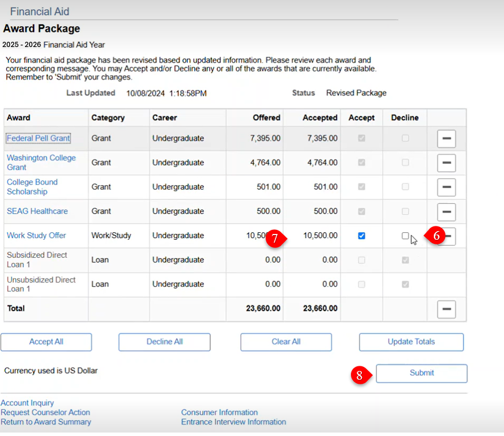Viewport: 504px width, 436px height.
Task: Click Decline checkbox for Subsidized Direct Loan 1
Action: 405,260
